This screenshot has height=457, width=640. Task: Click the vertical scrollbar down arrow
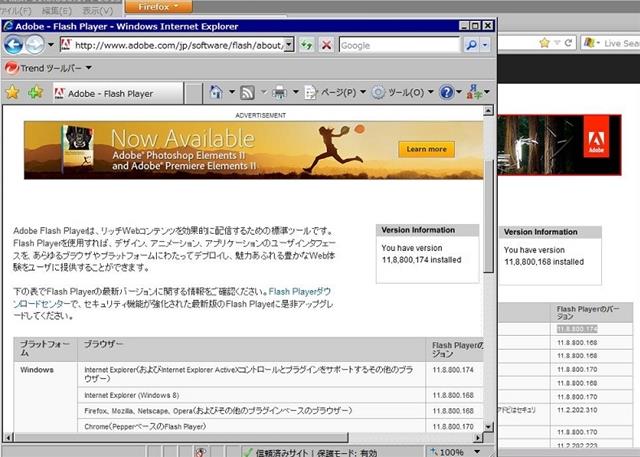[x=488, y=427]
